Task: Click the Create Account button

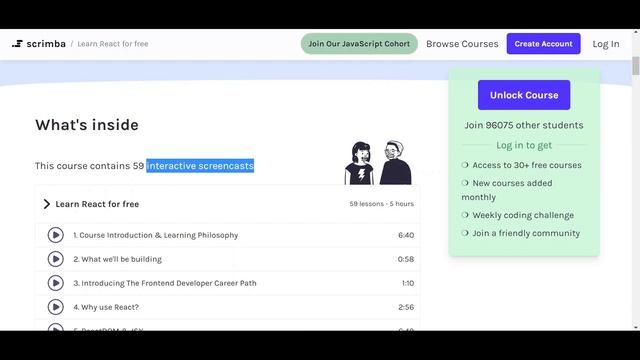Action: 543,44
